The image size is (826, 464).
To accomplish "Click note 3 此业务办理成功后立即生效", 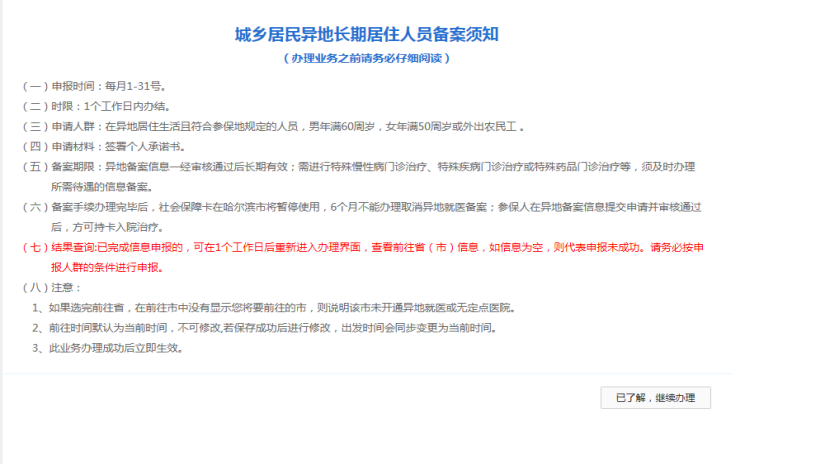I will pos(107,348).
